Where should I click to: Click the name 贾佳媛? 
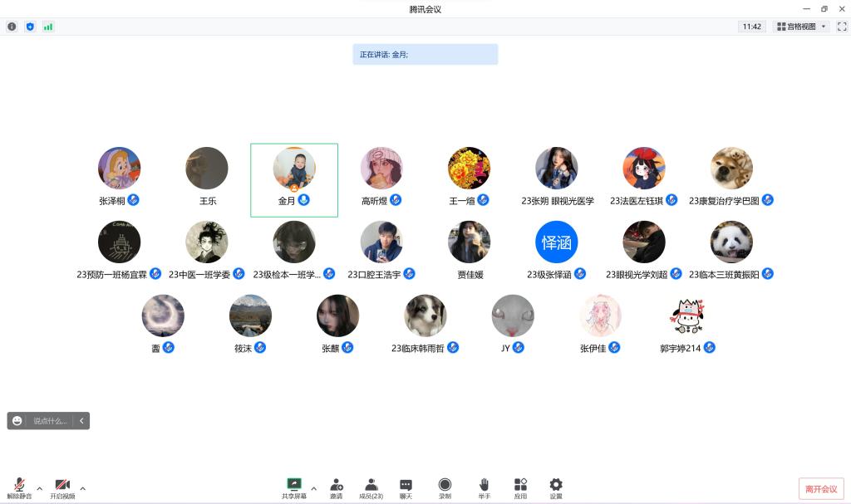tap(470, 275)
